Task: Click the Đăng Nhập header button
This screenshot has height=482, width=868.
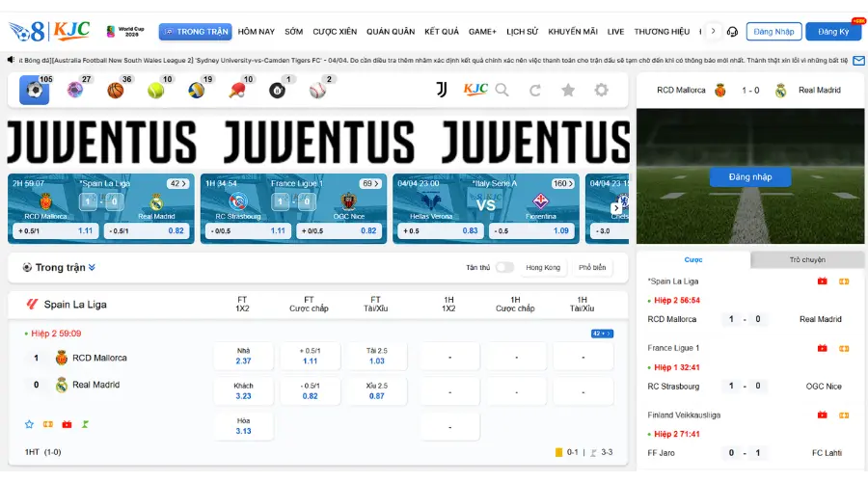Action: 773,32
